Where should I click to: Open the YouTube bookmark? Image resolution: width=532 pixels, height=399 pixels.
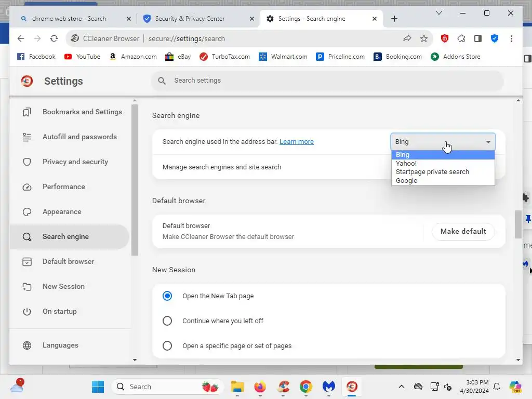(x=82, y=57)
